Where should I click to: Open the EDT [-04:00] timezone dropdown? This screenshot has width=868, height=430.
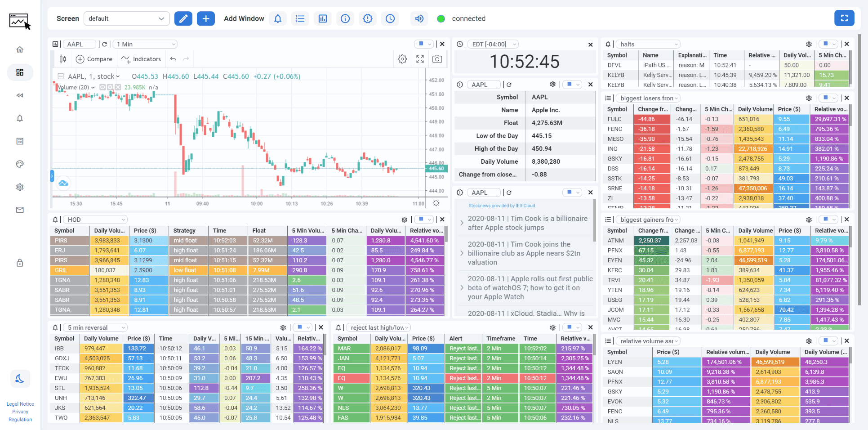(x=493, y=44)
